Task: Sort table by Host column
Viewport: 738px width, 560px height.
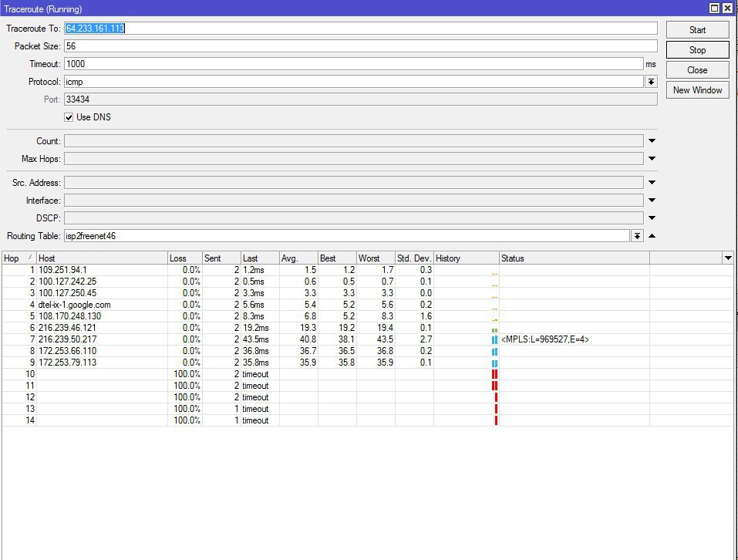Action: point(102,258)
